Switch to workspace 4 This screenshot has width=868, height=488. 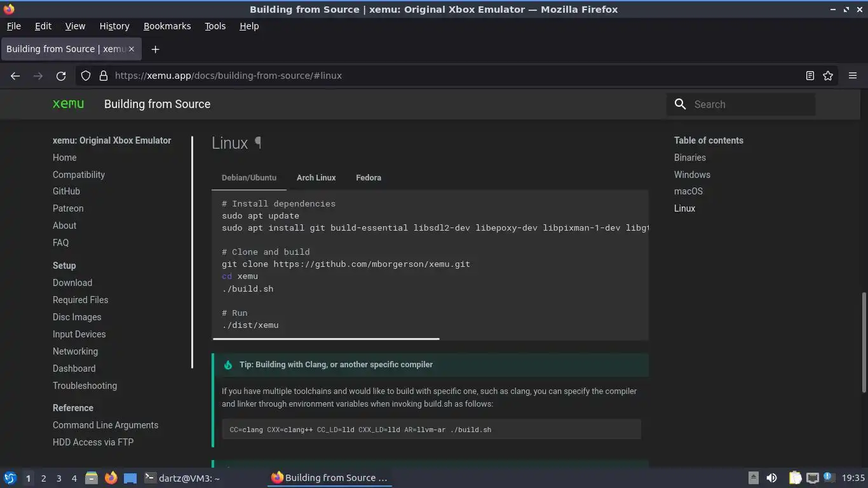(x=74, y=478)
